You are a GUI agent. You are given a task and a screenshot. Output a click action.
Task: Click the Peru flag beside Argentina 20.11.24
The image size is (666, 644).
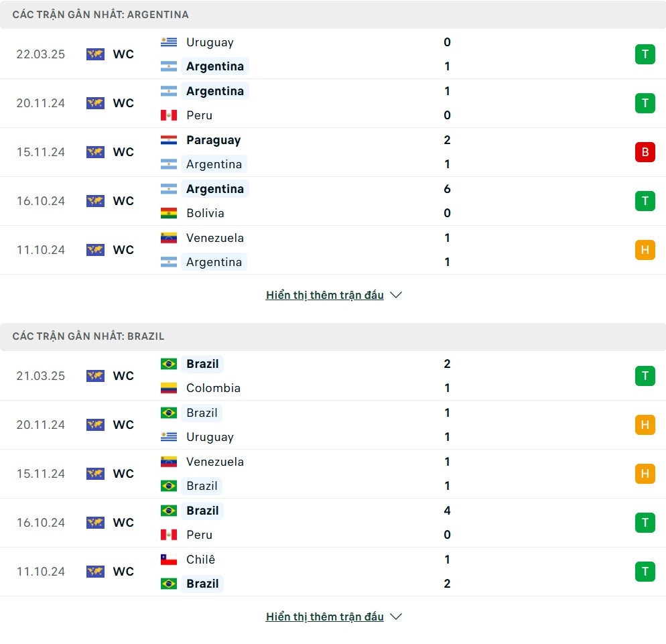coord(169,115)
